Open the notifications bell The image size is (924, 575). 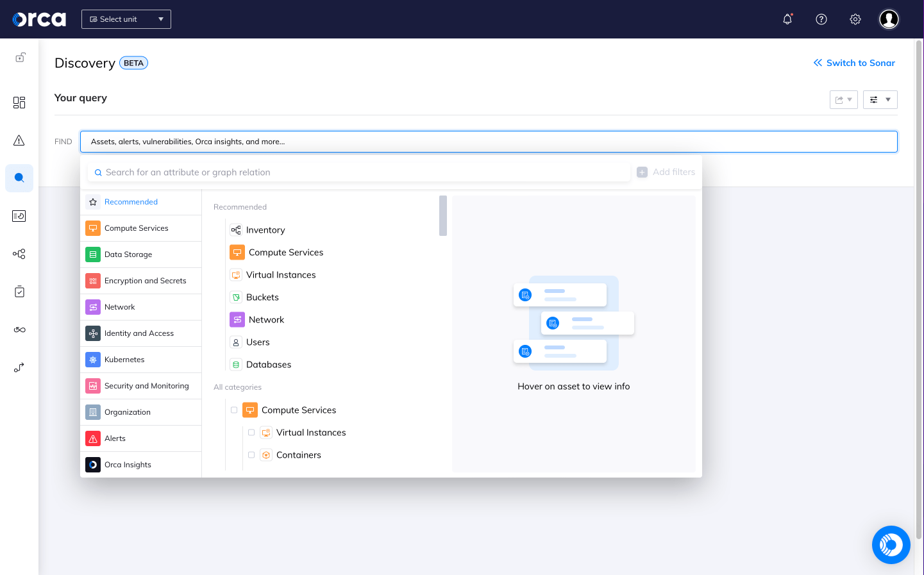click(x=787, y=19)
